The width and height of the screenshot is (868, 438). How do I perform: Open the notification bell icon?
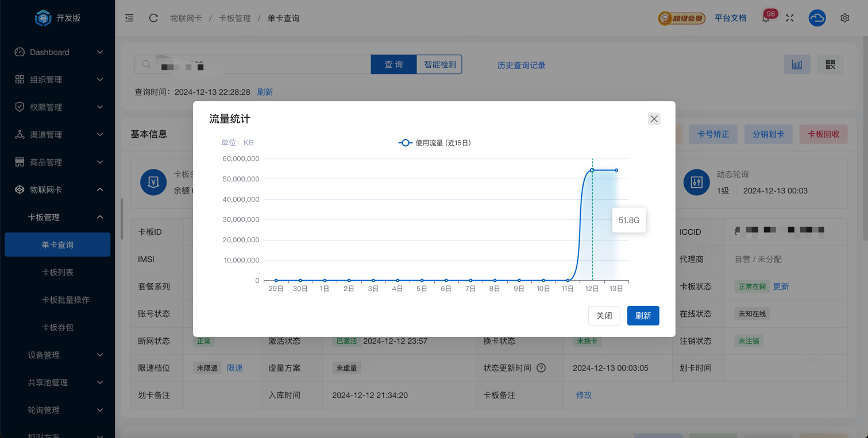coord(766,18)
